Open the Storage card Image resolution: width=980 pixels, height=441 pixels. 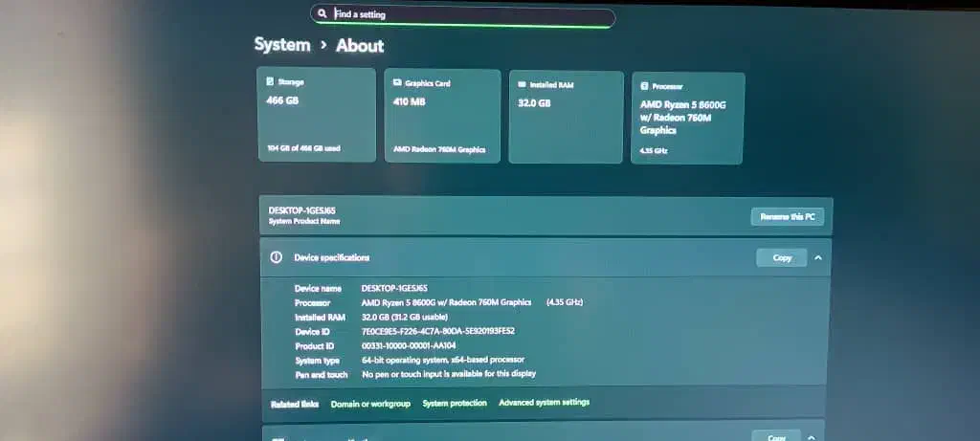click(316, 115)
